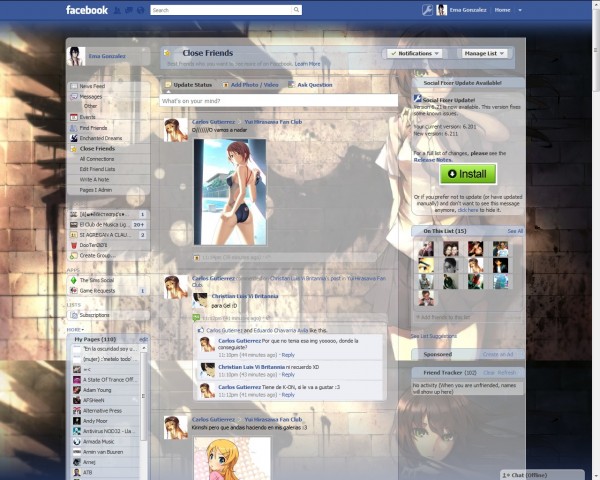Click My Pages list scrollbar
The width and height of the screenshot is (600, 480).
144,396
